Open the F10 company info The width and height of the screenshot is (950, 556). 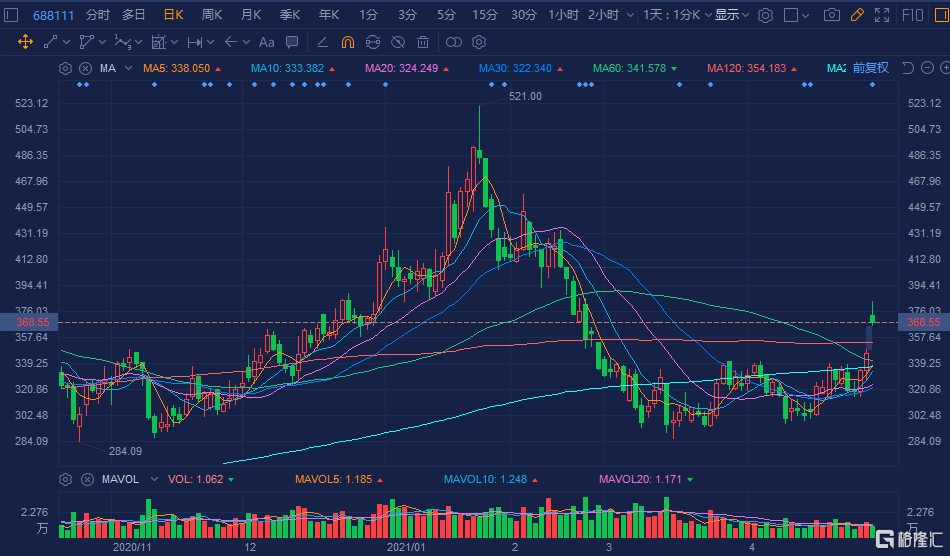(x=912, y=15)
